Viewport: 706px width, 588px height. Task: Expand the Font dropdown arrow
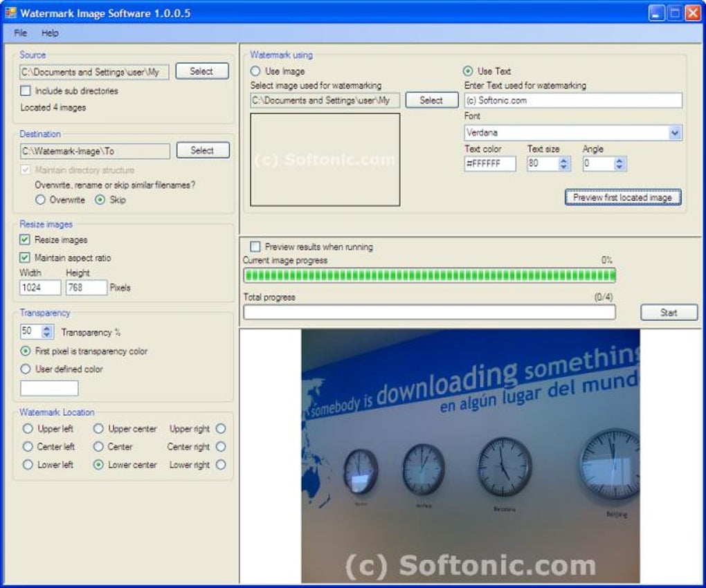tap(674, 133)
